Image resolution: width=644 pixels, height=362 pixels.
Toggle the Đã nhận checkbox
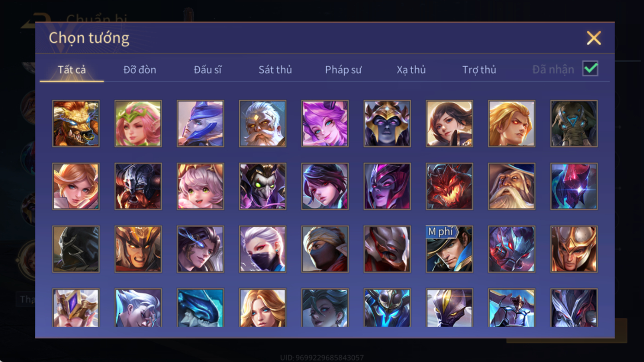click(x=590, y=69)
